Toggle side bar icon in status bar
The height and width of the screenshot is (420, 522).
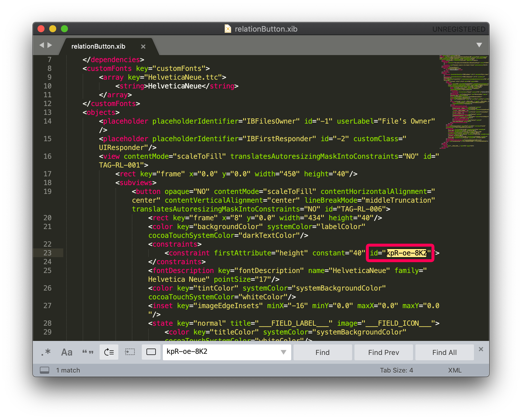pyautogui.click(x=45, y=370)
